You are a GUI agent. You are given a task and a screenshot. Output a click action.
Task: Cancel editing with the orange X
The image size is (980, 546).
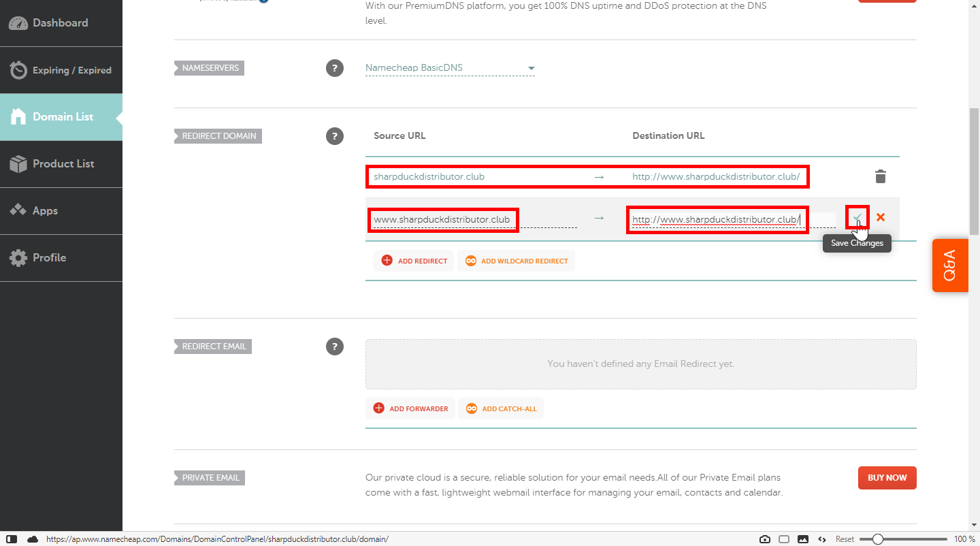(881, 217)
